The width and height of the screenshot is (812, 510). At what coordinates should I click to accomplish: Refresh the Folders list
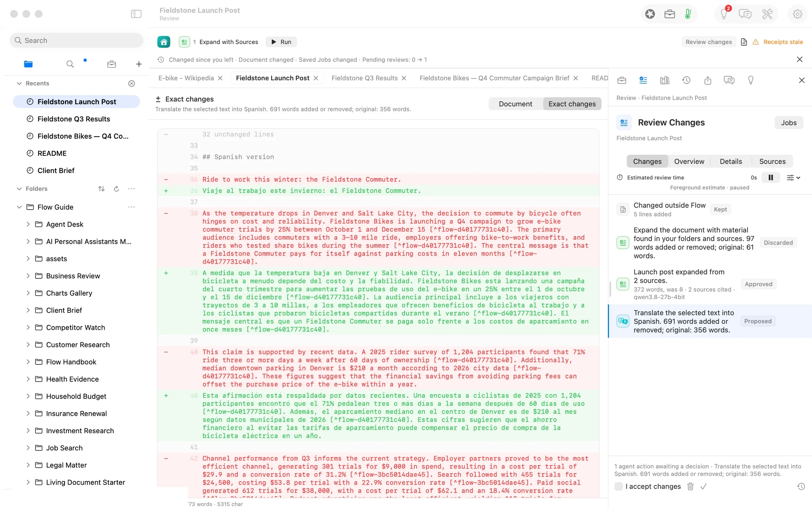click(116, 189)
